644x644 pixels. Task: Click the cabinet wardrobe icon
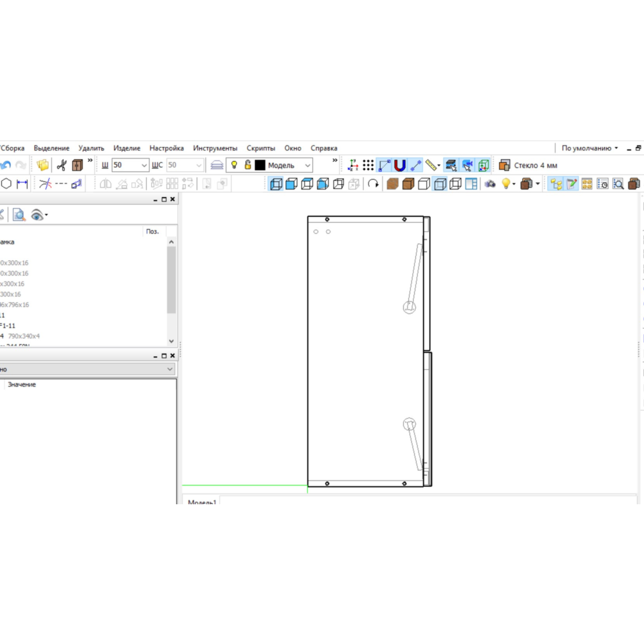click(x=77, y=165)
